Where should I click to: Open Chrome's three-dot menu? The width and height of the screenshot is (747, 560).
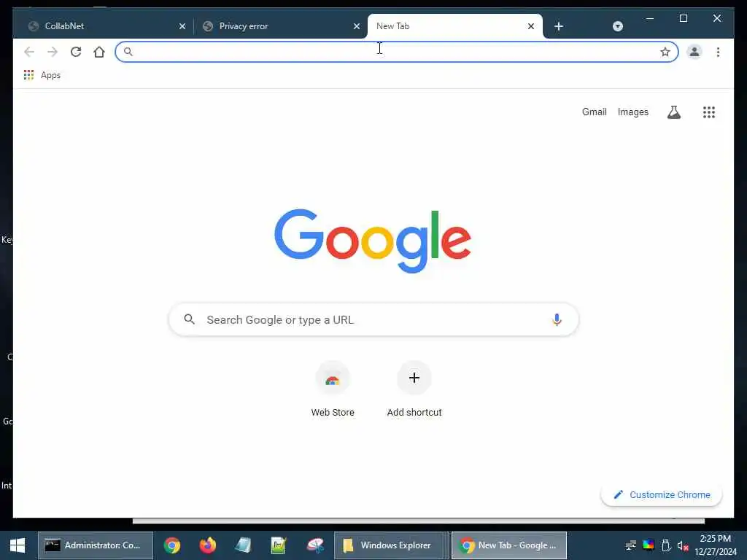(718, 52)
